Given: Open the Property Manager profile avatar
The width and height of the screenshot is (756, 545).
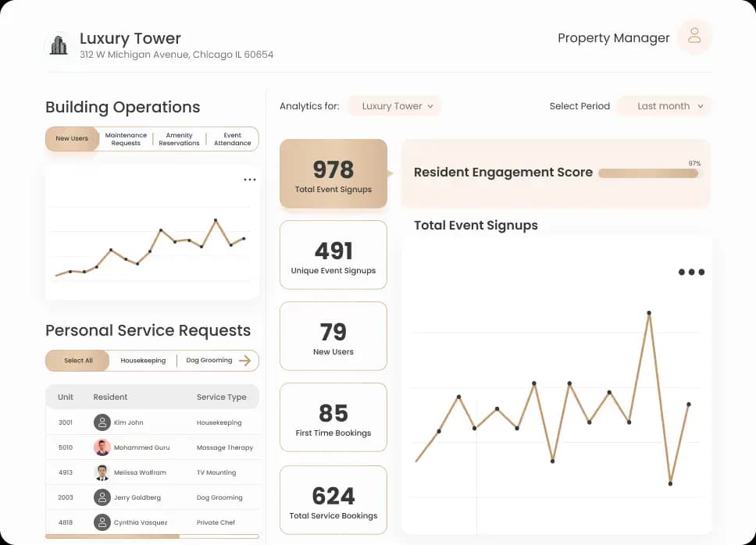Looking at the screenshot, I should coord(694,37).
